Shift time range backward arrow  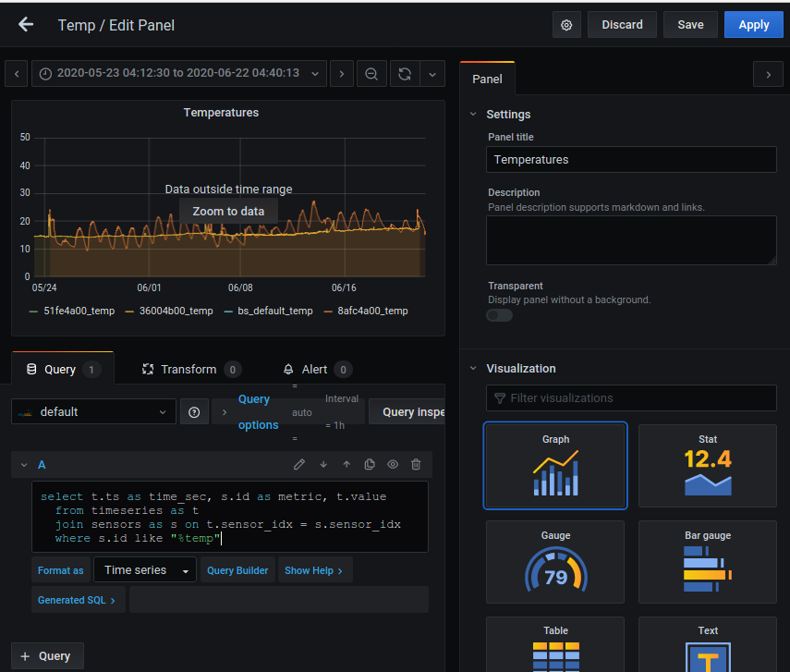(x=17, y=74)
